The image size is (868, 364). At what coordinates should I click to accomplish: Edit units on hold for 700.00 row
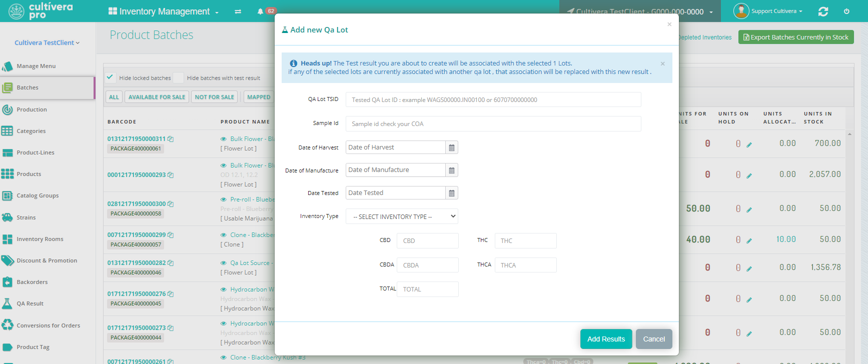point(749,145)
